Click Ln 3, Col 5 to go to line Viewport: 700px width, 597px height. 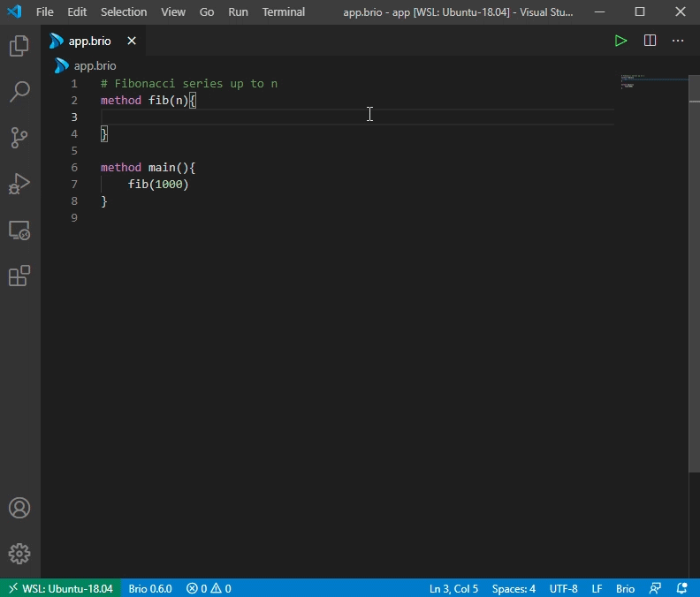(453, 588)
